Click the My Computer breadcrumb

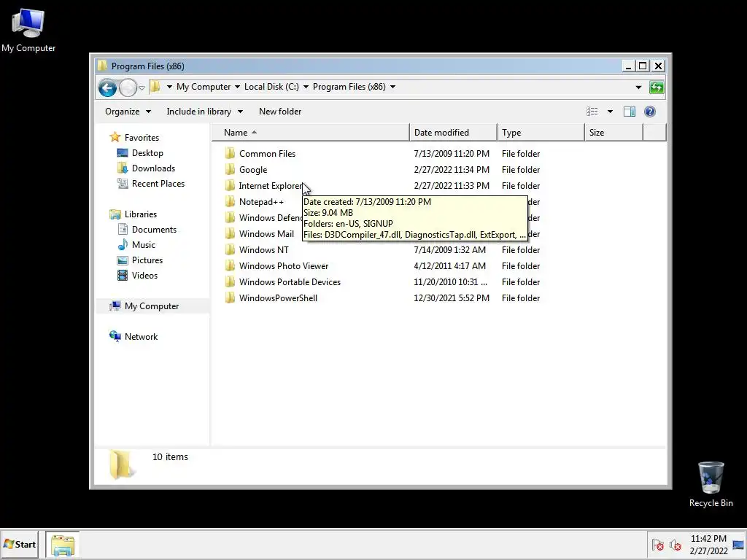tap(204, 87)
